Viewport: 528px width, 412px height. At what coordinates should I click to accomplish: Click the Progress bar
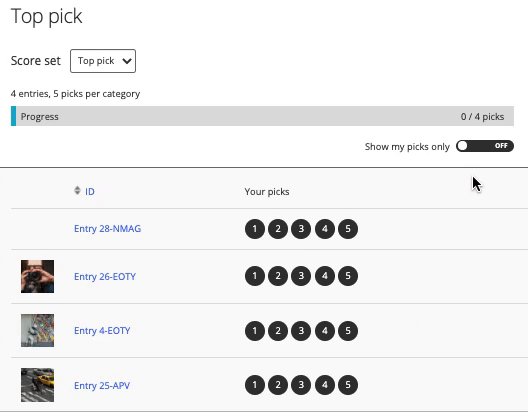[262, 116]
